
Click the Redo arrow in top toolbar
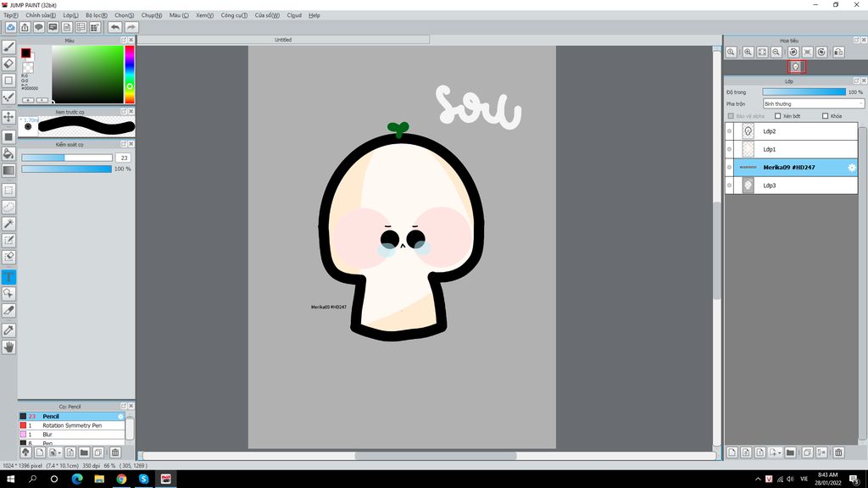pos(131,27)
